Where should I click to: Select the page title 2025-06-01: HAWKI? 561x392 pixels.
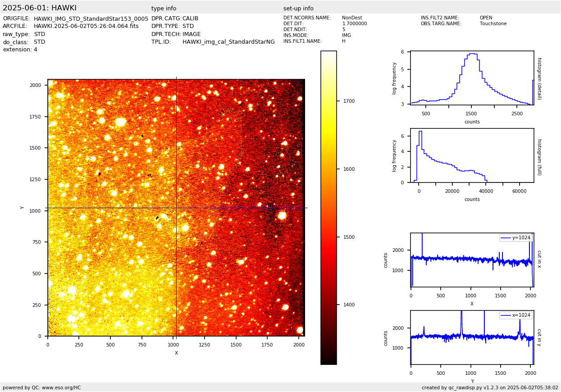(x=40, y=8)
